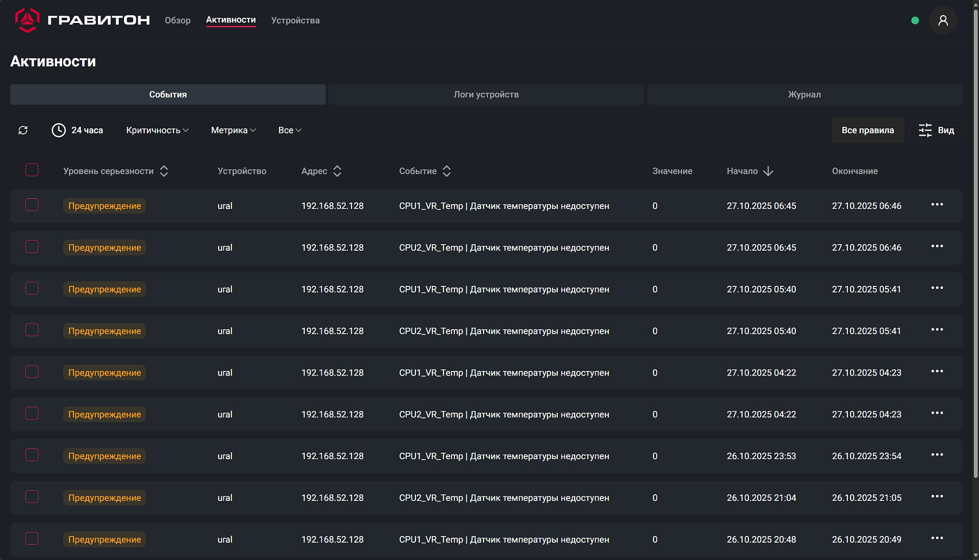Sort by Событие column arrows

pyautogui.click(x=447, y=171)
